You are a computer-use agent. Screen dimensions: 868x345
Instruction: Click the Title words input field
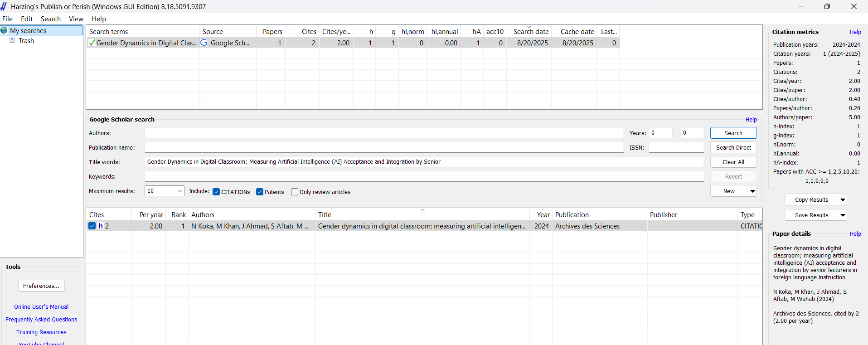(424, 162)
